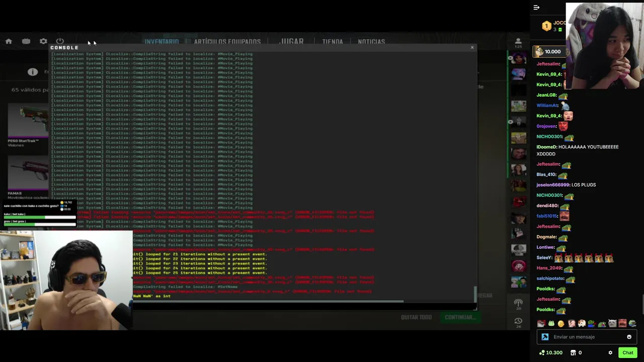Open the NOTICIAS tab
This screenshot has height=362, width=644.
click(x=371, y=42)
